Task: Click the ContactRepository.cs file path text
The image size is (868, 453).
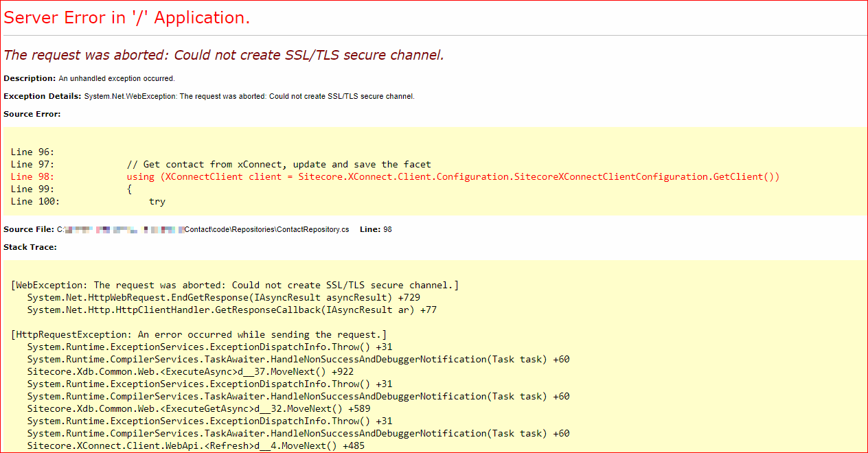Action: pos(266,229)
